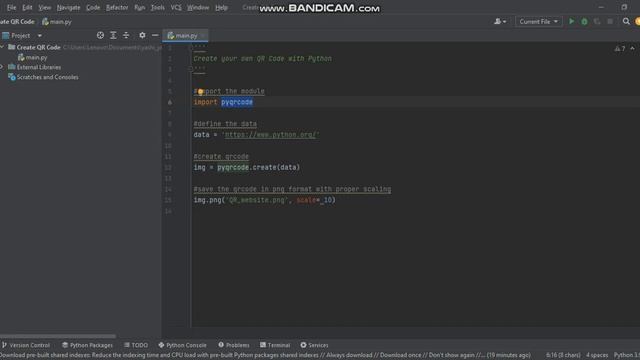Click the Expand All icon in Project panel
The height and width of the screenshot is (360, 640).
click(113, 36)
